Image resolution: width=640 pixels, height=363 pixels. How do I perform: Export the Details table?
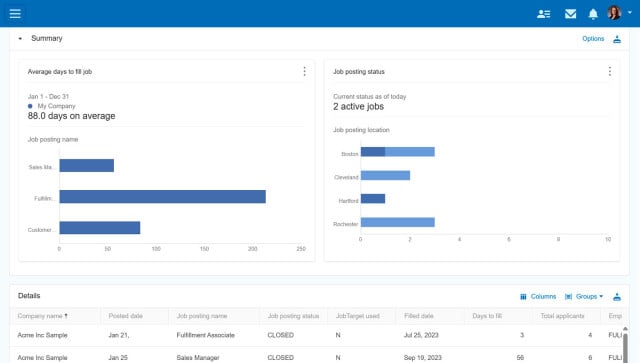(617, 297)
